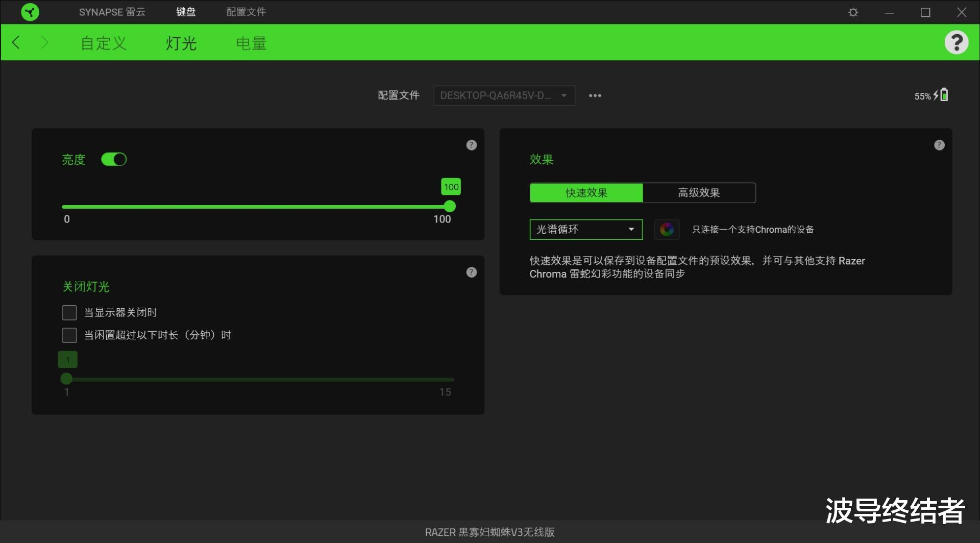The width and height of the screenshot is (980, 543).
Task: Open the 电量 tab
Action: pyautogui.click(x=250, y=43)
